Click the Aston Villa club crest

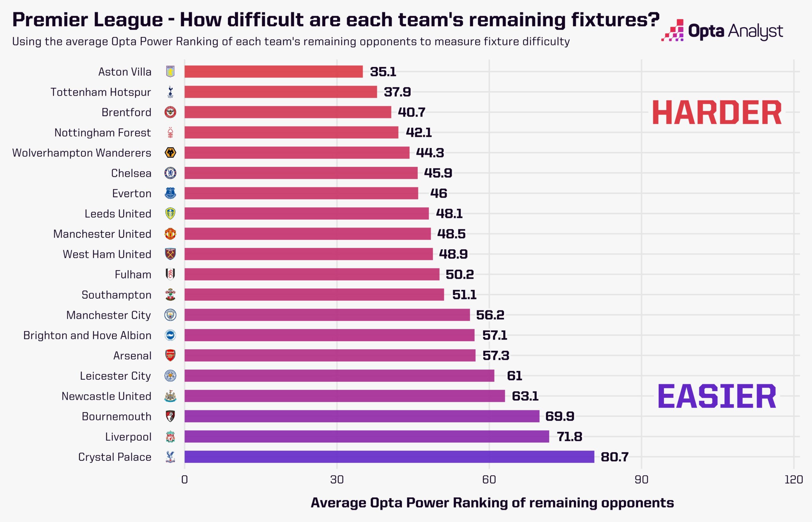coord(170,72)
